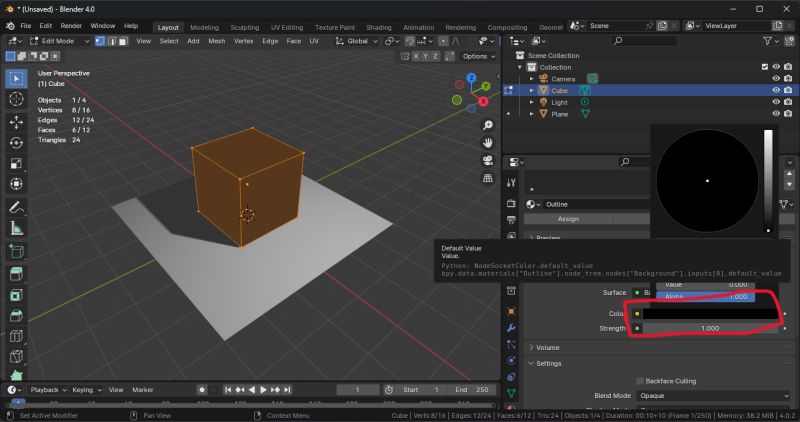The height and width of the screenshot is (422, 800).
Task: Click the timeline Play button
Action: [263, 390]
